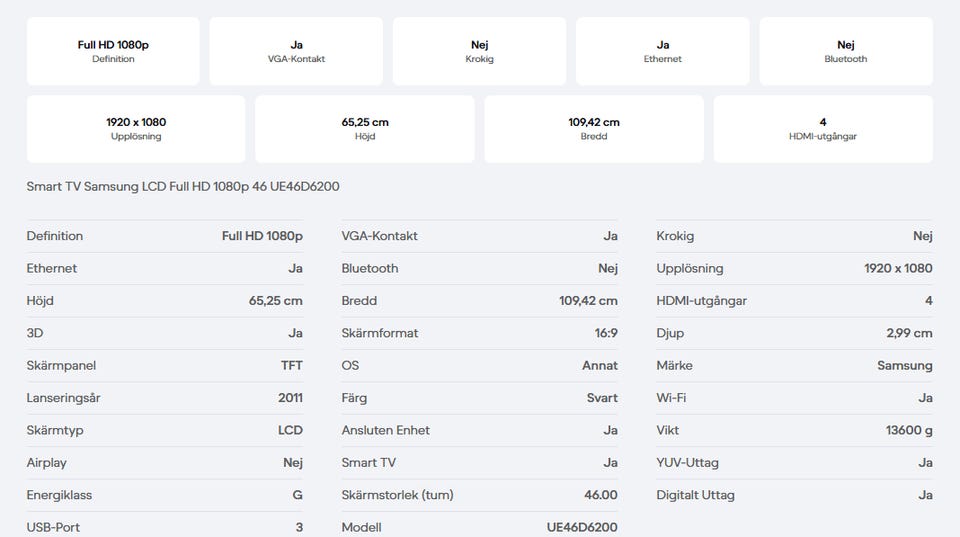Click the Skärmformat 16:9 specification row
Screen dimensions: 960x537
click(479, 333)
